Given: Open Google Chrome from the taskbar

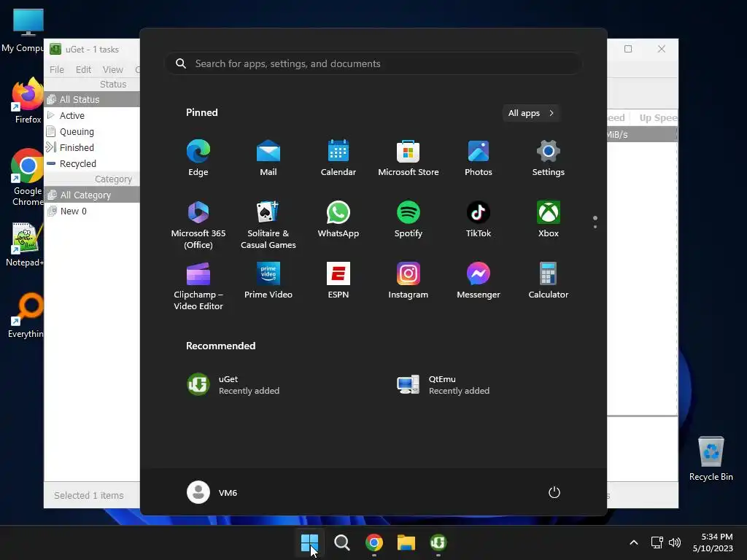Looking at the screenshot, I should [374, 542].
